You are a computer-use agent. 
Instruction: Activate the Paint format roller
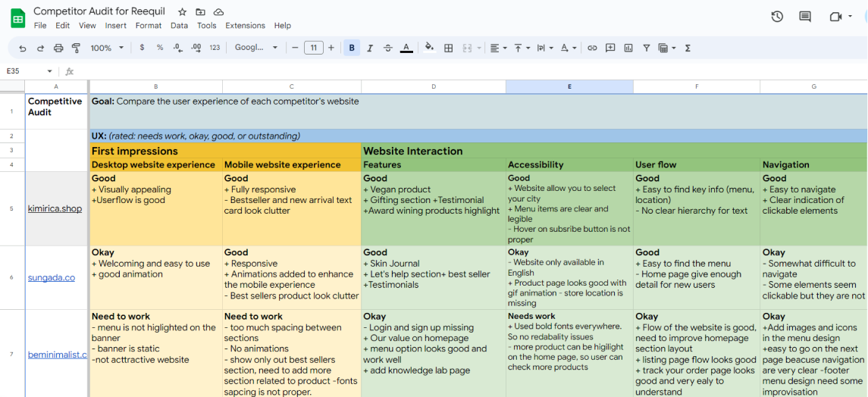click(x=77, y=48)
